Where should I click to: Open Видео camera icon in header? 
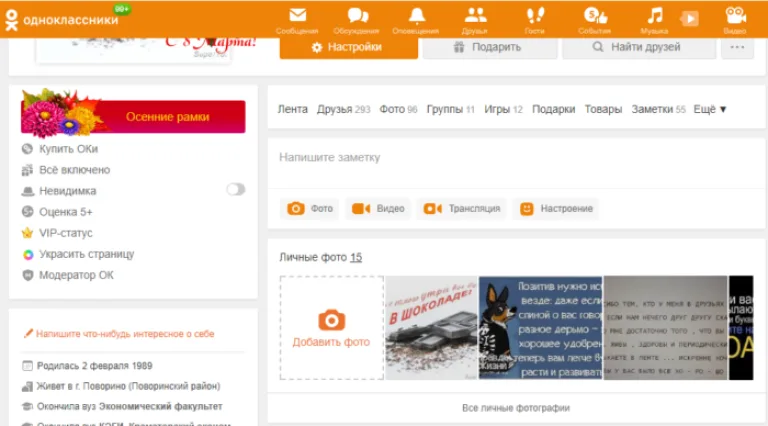coord(735,16)
